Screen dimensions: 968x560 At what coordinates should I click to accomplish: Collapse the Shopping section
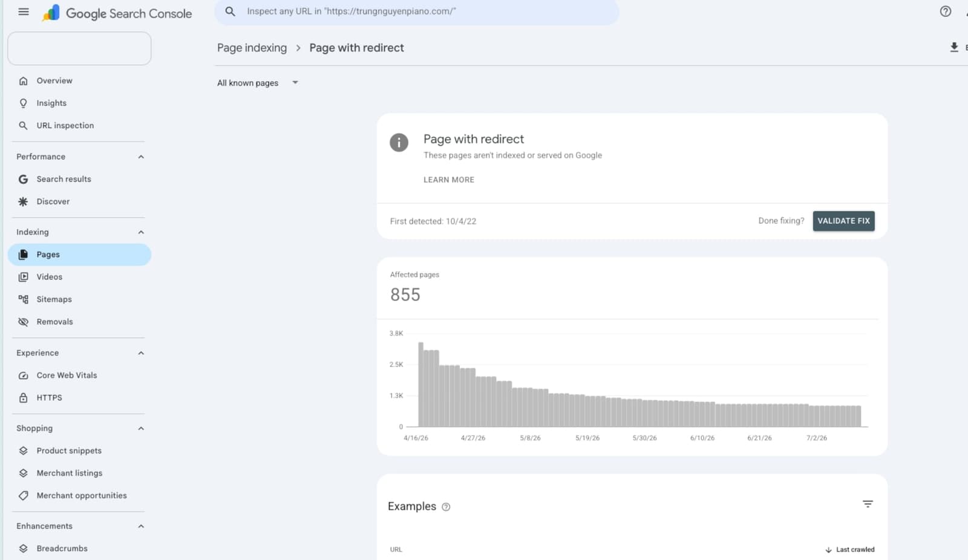click(141, 428)
